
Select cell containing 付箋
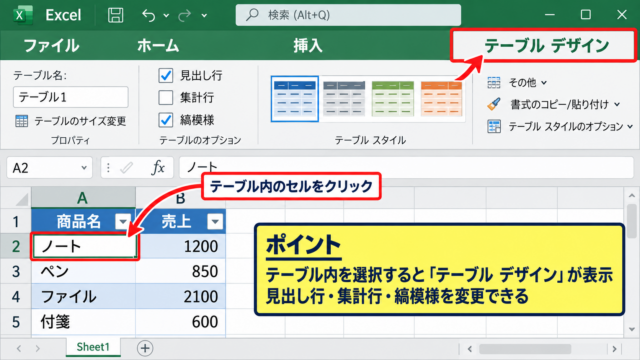[x=84, y=322]
